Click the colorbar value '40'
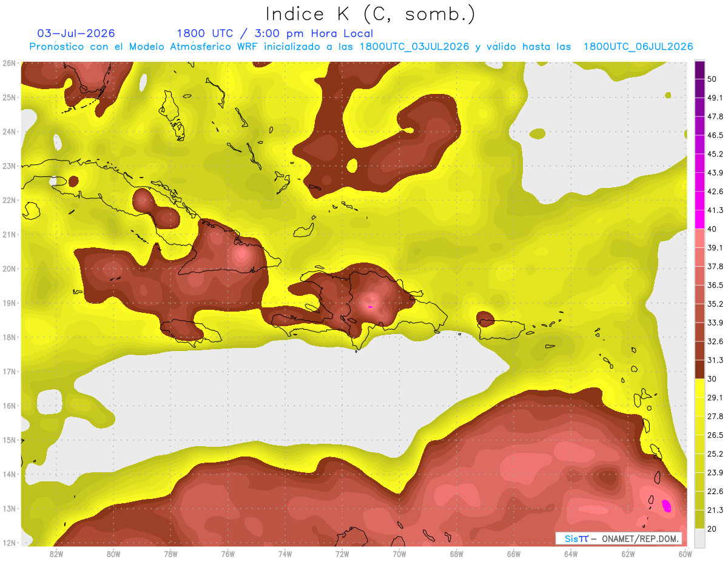 click(x=712, y=229)
